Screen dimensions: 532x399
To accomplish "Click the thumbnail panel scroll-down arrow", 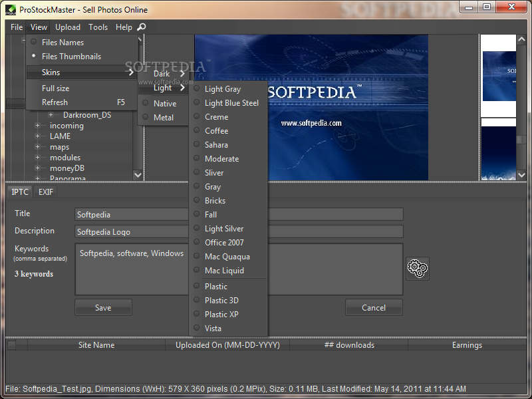I will pyautogui.click(x=521, y=175).
